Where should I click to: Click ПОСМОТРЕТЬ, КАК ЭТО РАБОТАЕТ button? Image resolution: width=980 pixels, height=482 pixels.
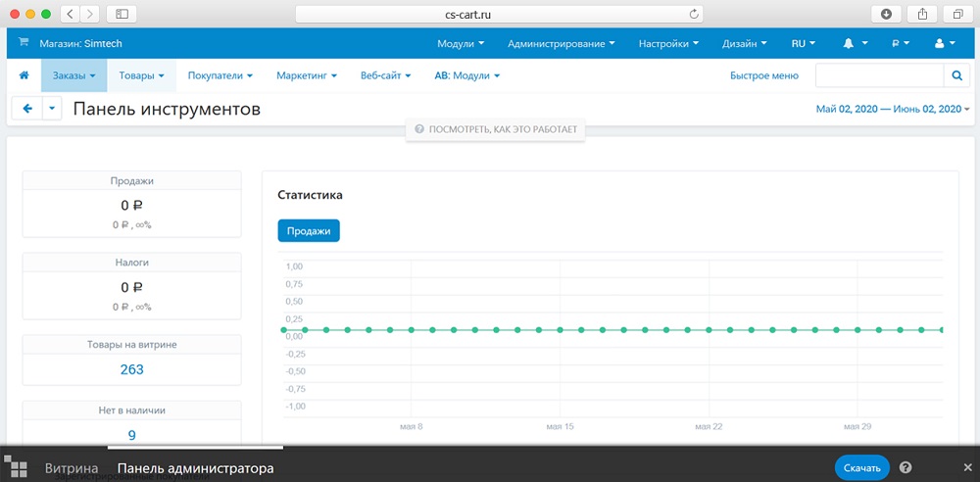(495, 129)
